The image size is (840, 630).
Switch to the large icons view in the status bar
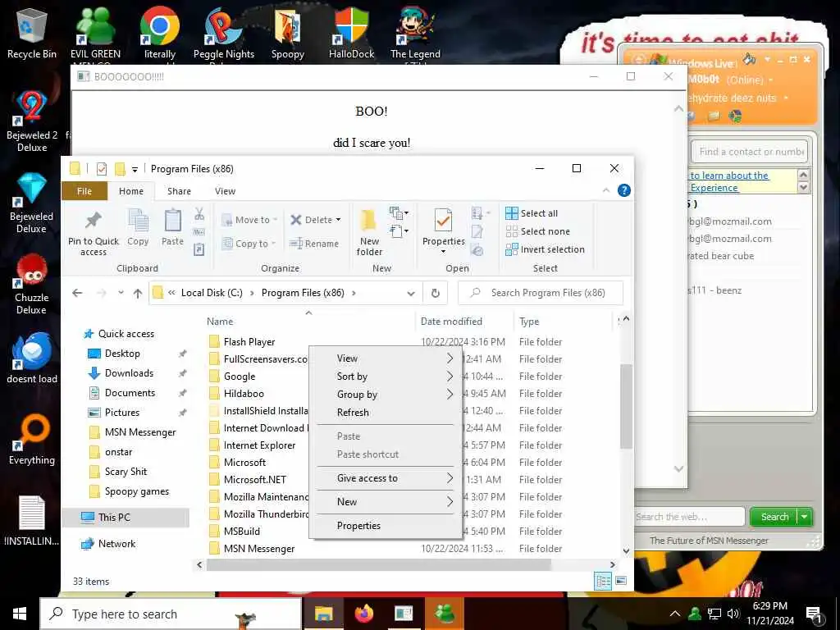621,582
